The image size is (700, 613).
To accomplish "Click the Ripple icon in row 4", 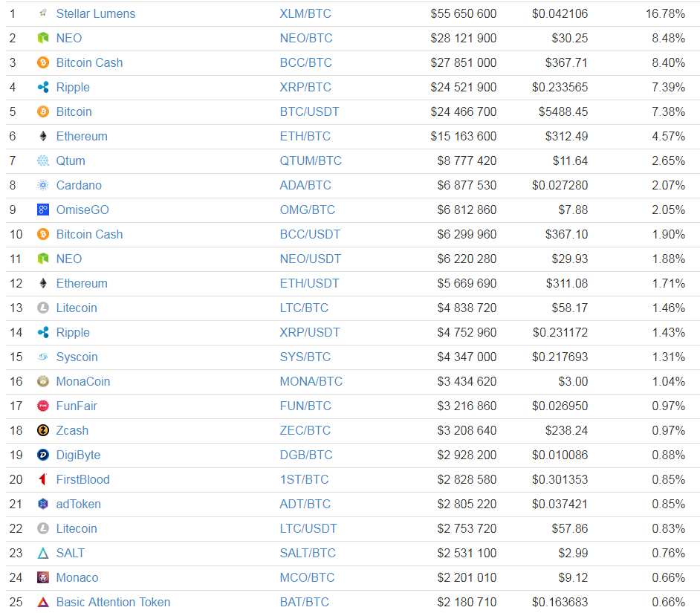I will (x=43, y=87).
